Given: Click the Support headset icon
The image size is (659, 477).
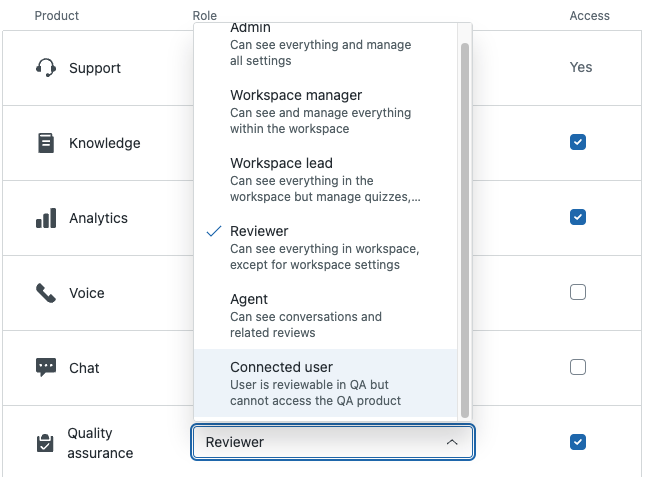Looking at the screenshot, I should (45, 68).
